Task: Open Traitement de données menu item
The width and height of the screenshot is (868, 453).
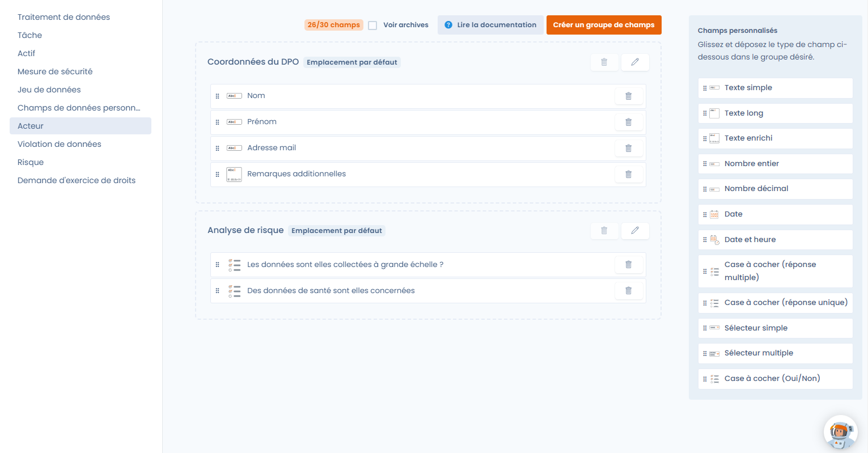Action: point(63,17)
